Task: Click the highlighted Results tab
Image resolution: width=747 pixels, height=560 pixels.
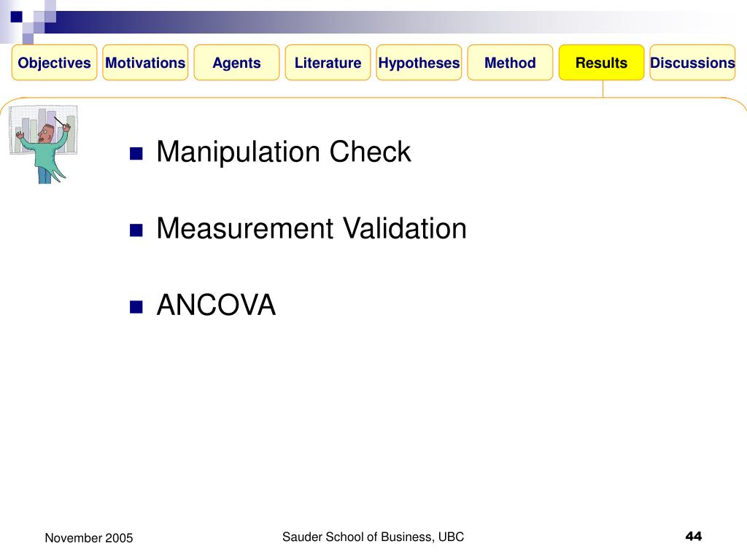Action: point(602,63)
